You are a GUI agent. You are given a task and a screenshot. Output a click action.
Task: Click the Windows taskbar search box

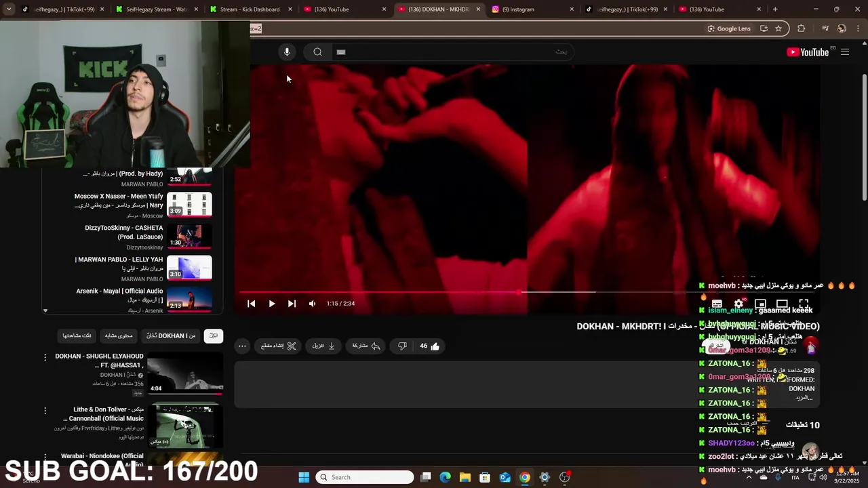tap(365, 477)
